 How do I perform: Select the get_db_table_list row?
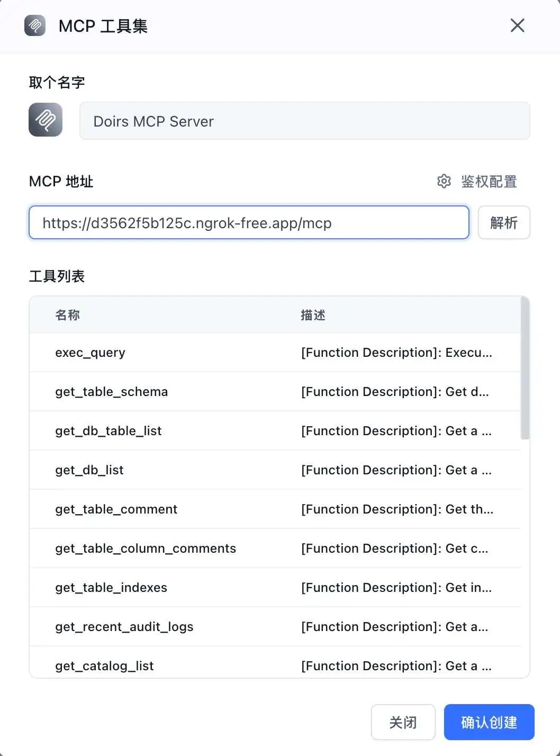point(275,431)
